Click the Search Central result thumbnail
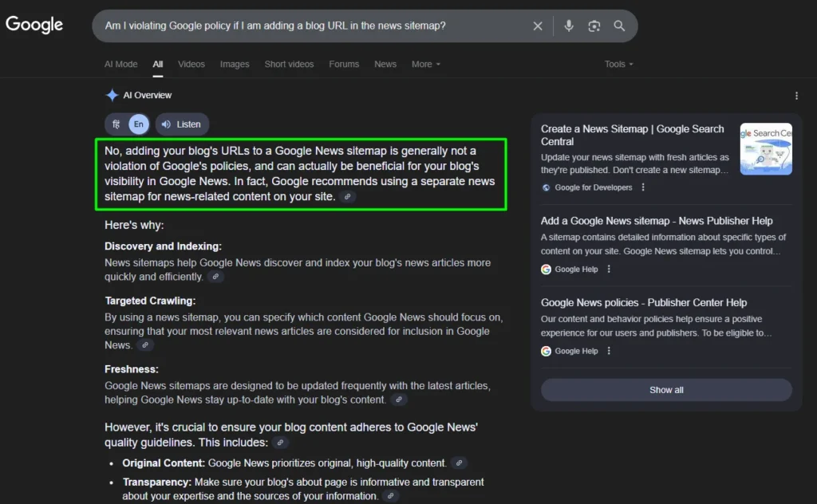The image size is (817, 504). click(x=766, y=149)
